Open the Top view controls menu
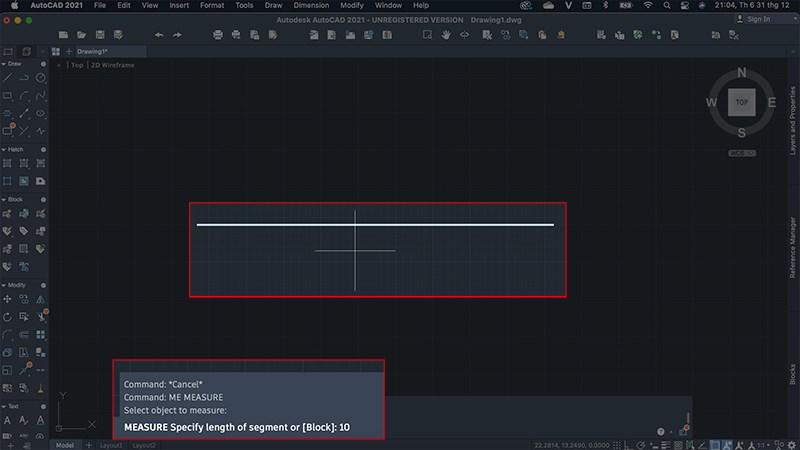Screen dimensions: 800x450 click(x=77, y=65)
